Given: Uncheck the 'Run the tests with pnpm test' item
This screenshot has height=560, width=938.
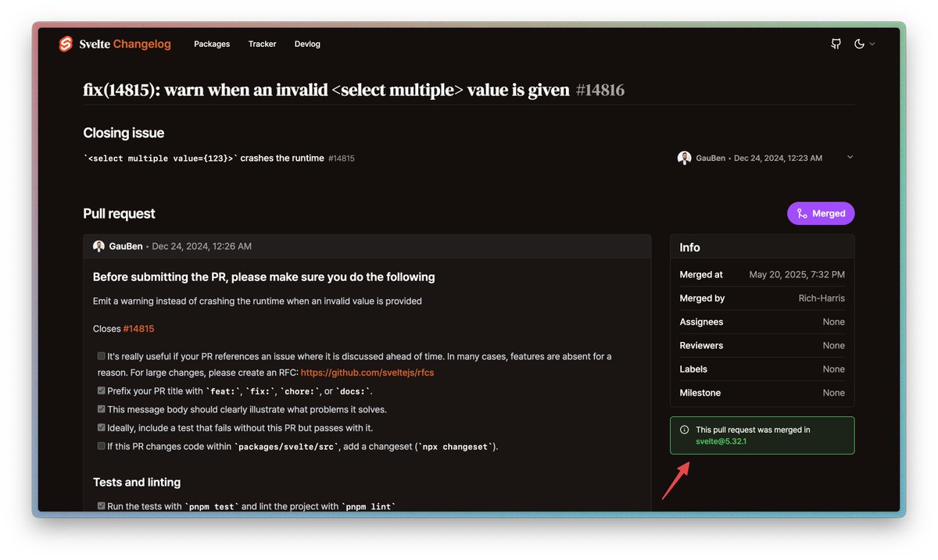Looking at the screenshot, I should click(x=101, y=505).
